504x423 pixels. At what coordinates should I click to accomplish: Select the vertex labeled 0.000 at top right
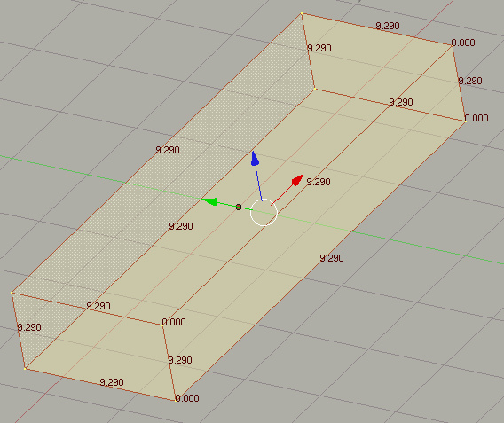click(452, 45)
